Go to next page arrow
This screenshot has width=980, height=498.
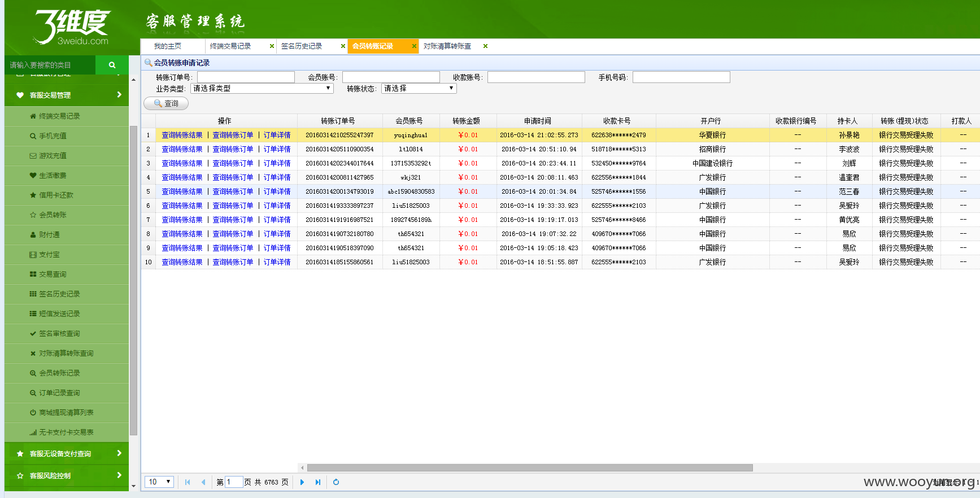point(302,482)
